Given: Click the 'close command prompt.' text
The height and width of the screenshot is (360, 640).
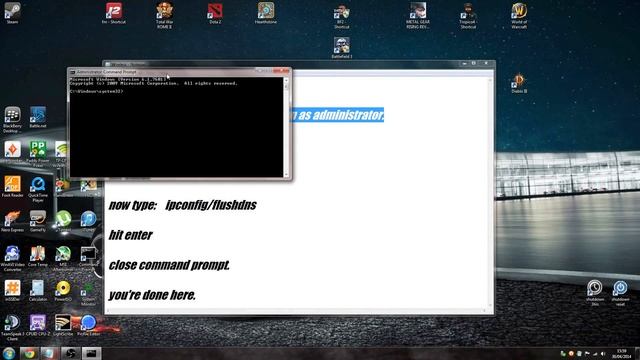Looking at the screenshot, I should click(x=169, y=265).
